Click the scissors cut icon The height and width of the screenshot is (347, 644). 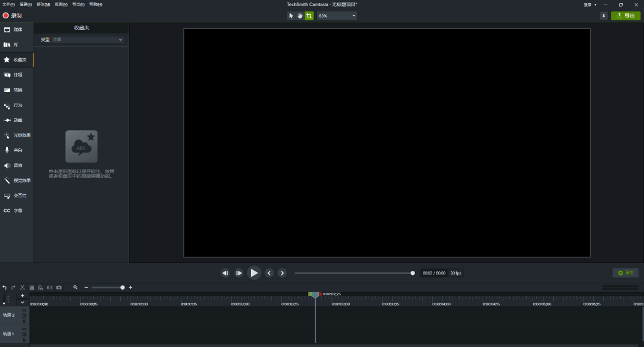click(x=22, y=288)
